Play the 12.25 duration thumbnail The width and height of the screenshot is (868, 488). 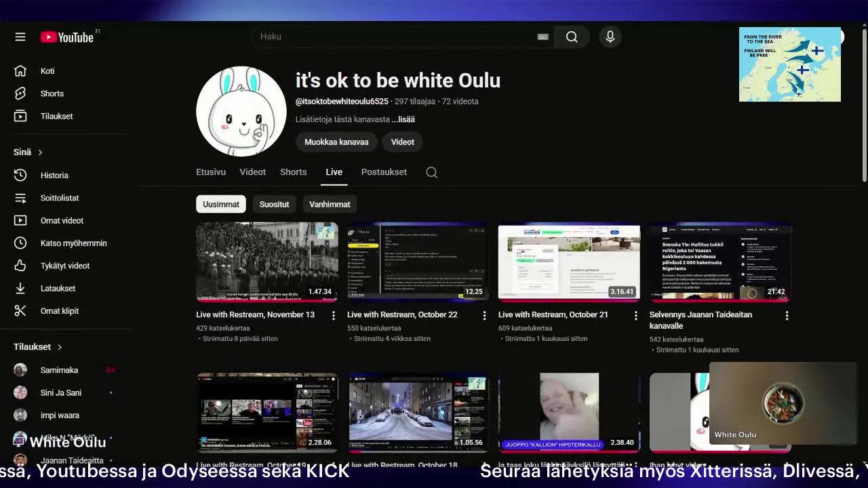[x=418, y=262]
